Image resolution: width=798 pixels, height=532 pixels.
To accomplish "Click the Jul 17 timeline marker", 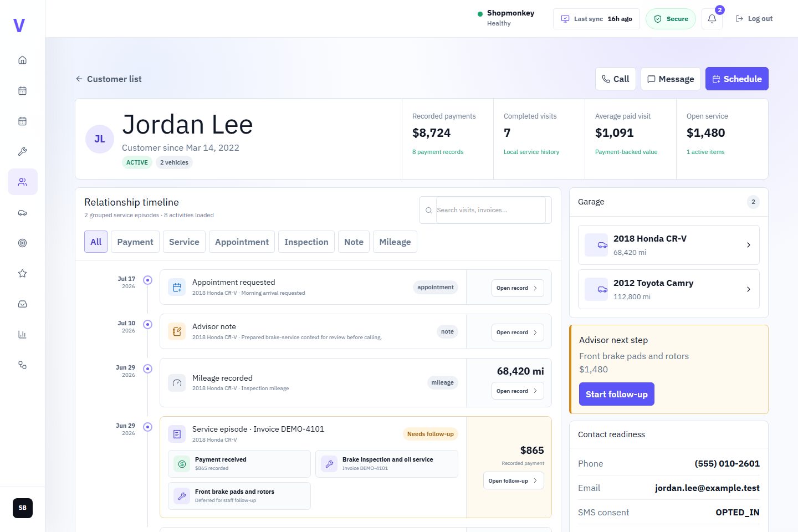I will 147,280.
